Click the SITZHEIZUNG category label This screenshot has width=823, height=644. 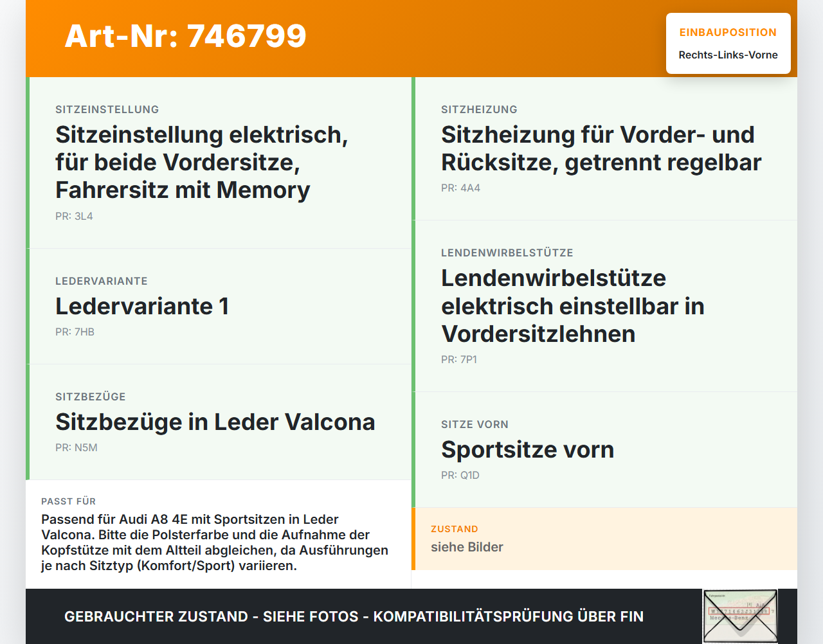click(479, 109)
